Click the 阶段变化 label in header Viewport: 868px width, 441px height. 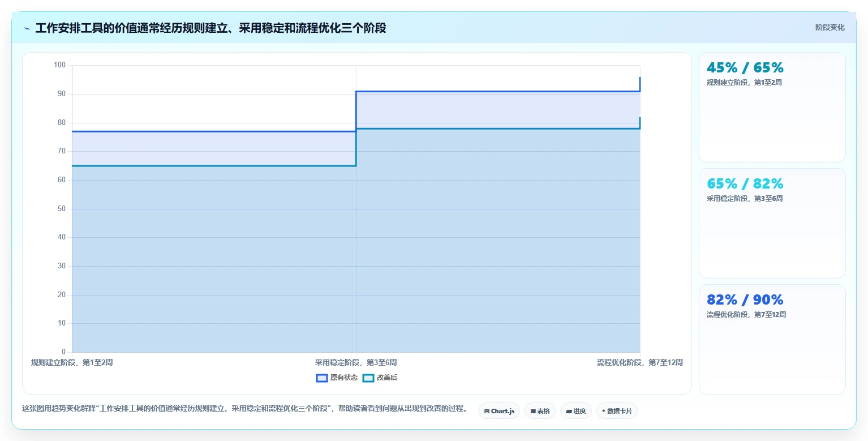click(x=830, y=28)
